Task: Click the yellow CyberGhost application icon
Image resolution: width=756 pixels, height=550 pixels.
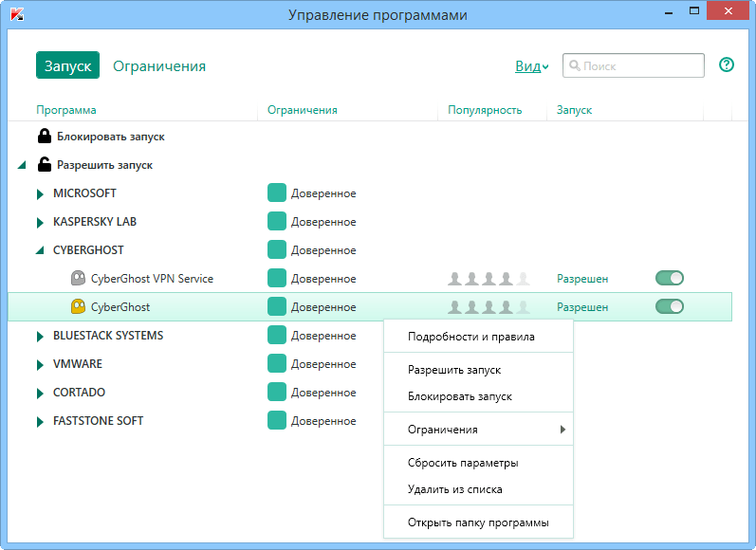Action: click(78, 306)
